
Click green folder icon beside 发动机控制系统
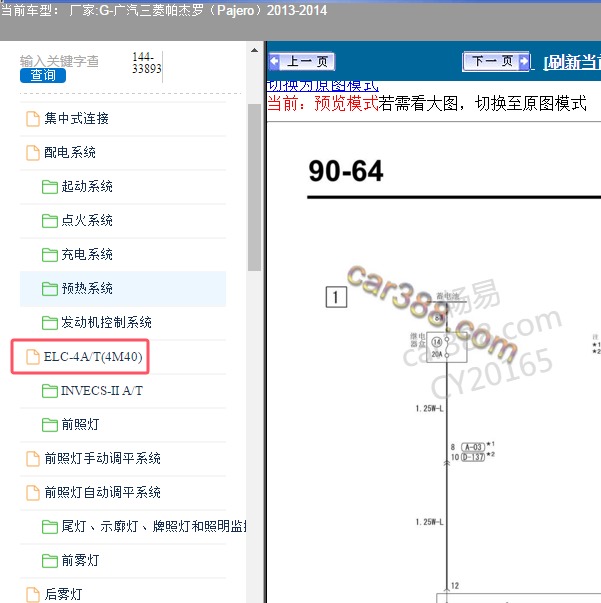(50, 323)
